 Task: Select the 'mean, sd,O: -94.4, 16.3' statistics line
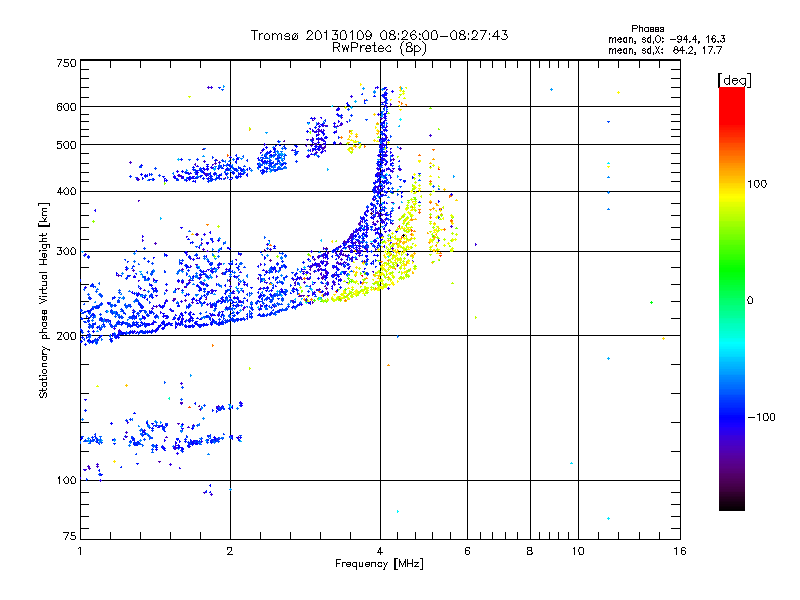point(667,39)
